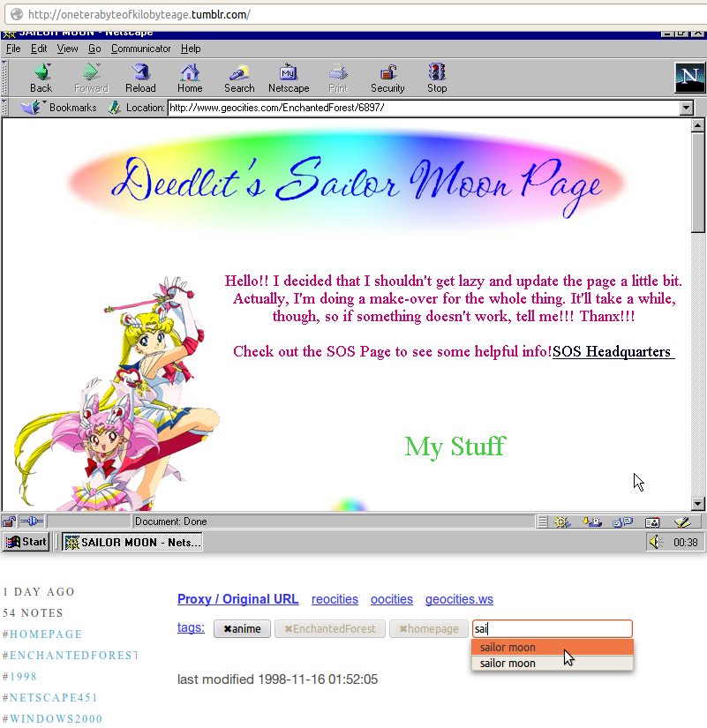Click the Netscape Location URL field
The width and height of the screenshot is (707, 728).
tap(423, 109)
